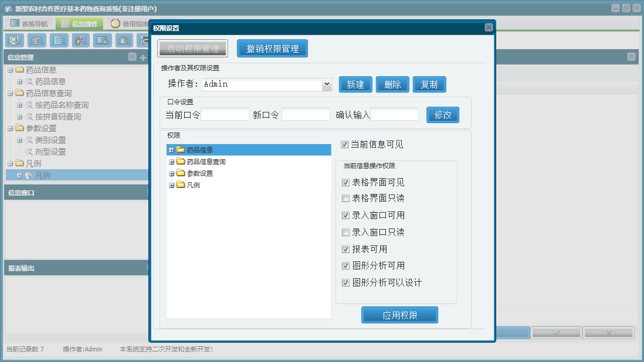The image size is (644, 362).
Task: Focus the 当前口令 input field
Action: [225, 114]
